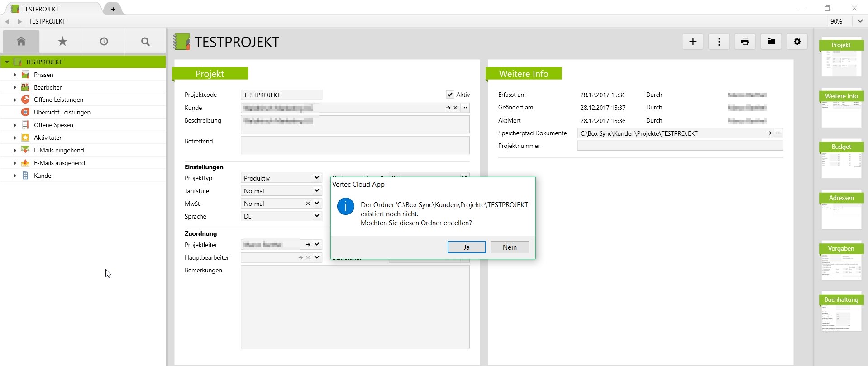
Task: Open a new tab with plus
Action: click(113, 9)
